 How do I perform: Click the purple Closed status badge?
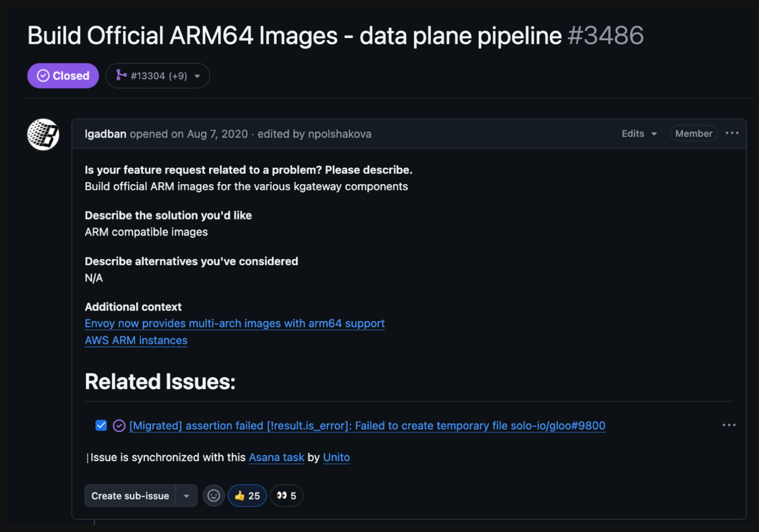tap(63, 76)
